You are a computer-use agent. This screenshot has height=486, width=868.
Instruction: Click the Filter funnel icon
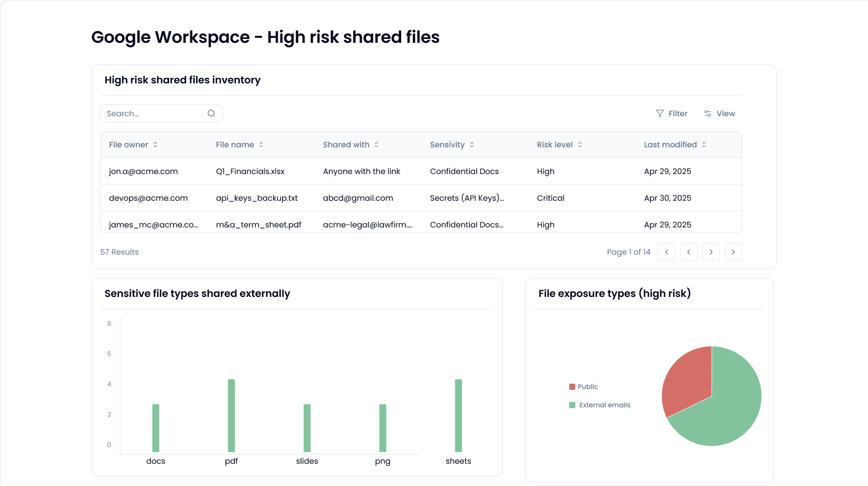pyautogui.click(x=660, y=113)
